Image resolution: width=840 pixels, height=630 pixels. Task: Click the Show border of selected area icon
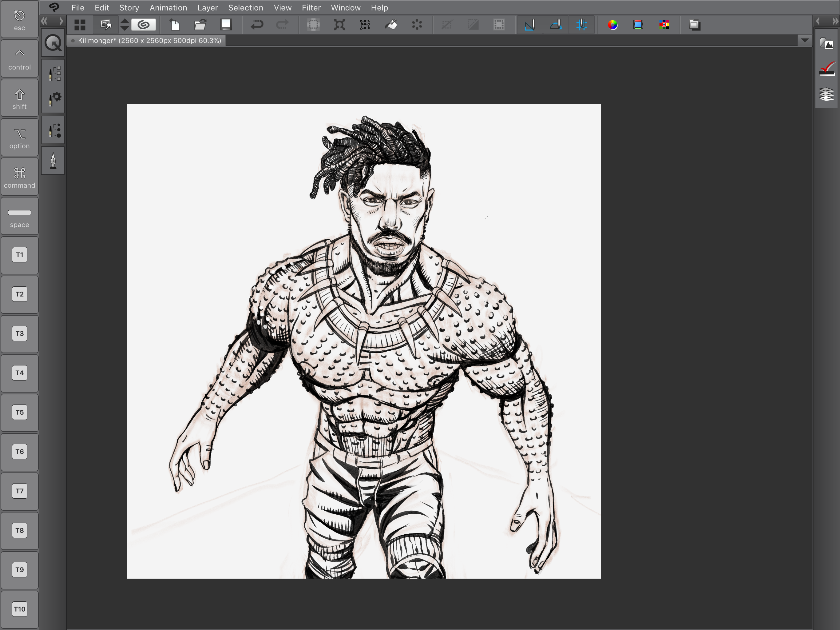coord(499,25)
